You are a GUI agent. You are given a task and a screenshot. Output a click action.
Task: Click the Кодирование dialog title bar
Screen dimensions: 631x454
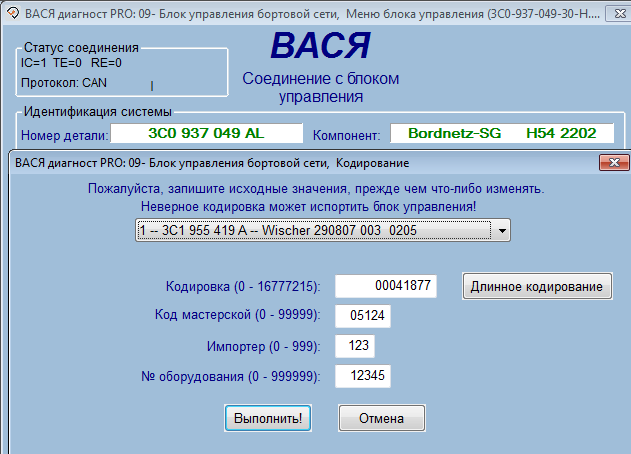point(300,162)
